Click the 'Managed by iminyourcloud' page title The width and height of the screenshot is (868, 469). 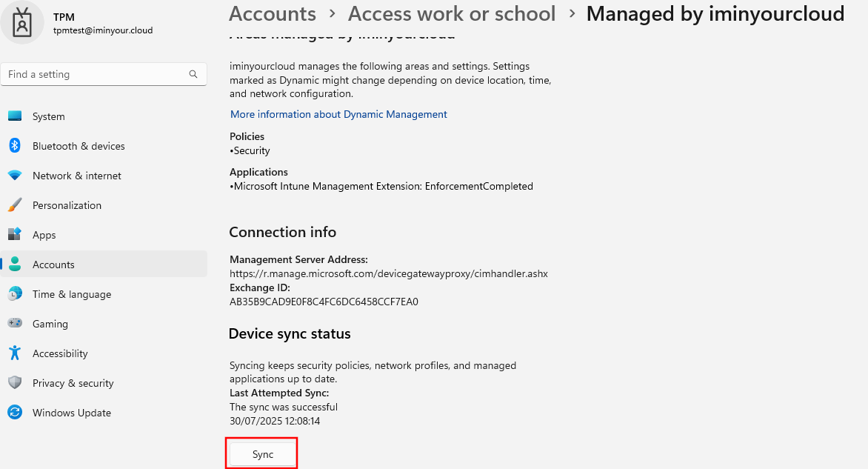pos(715,14)
